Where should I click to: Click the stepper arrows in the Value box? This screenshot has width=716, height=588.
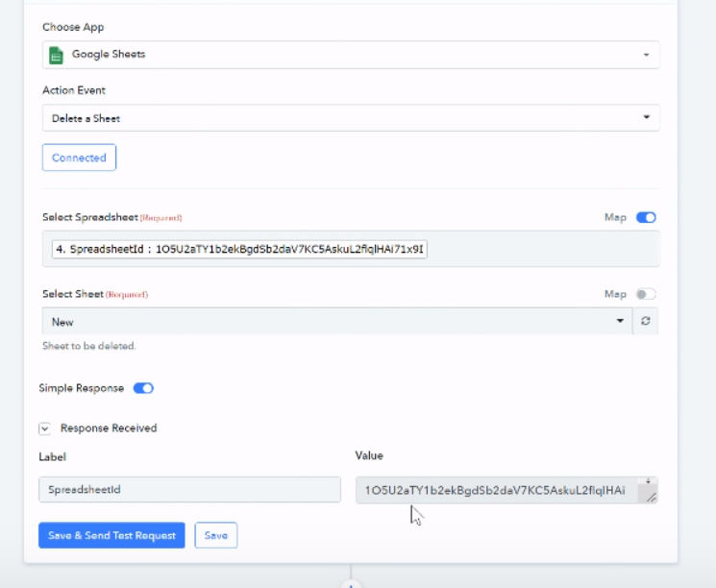coord(648,481)
